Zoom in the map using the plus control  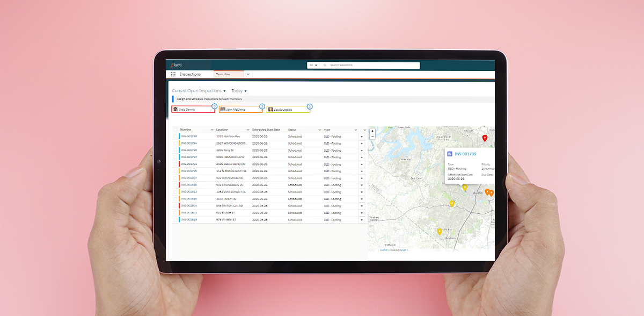[x=372, y=131]
